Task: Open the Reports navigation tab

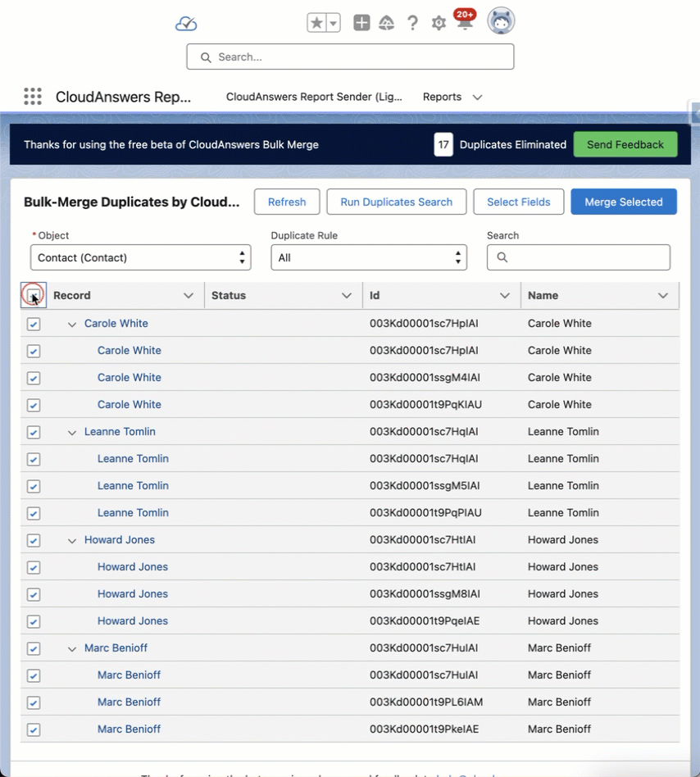Action: coord(442,97)
